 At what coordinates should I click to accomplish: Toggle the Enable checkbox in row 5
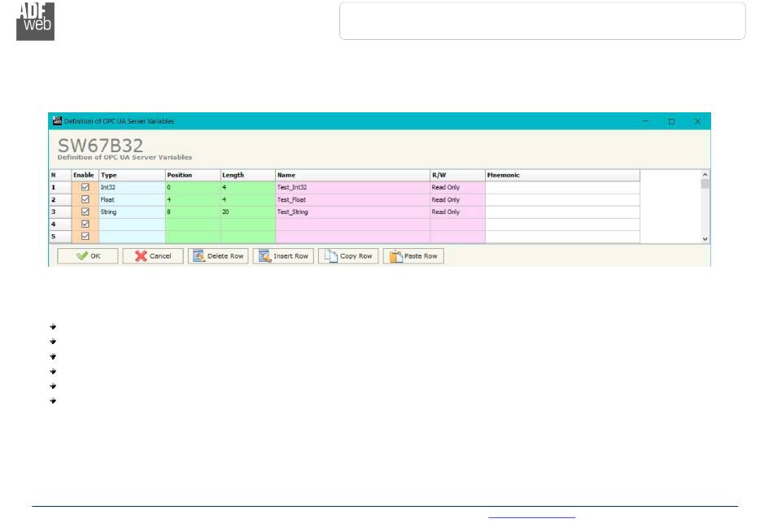pyautogui.click(x=85, y=236)
